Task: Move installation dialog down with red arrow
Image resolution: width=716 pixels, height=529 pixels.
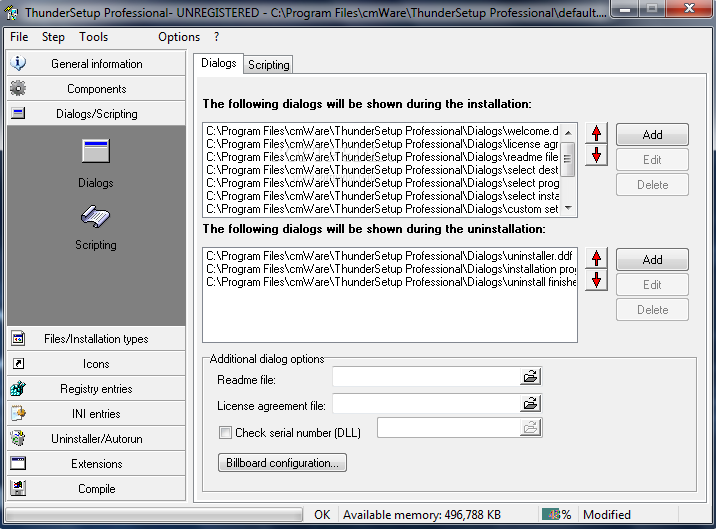Action: [596, 155]
